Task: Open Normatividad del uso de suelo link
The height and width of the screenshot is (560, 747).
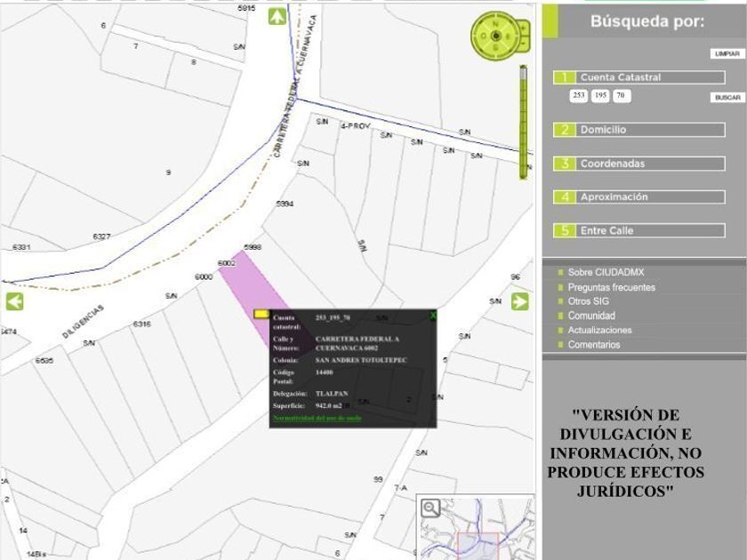Action: tap(317, 418)
